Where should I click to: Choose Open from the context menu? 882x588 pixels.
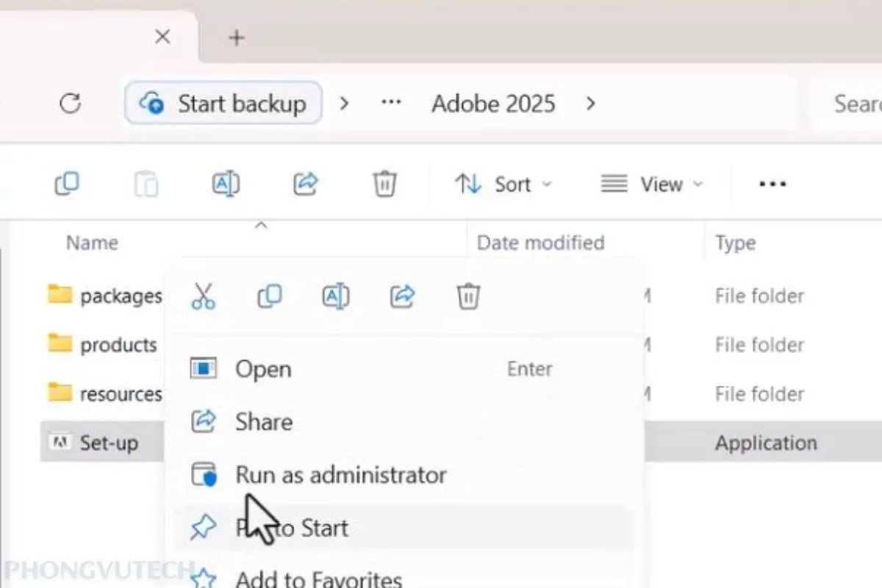(263, 369)
